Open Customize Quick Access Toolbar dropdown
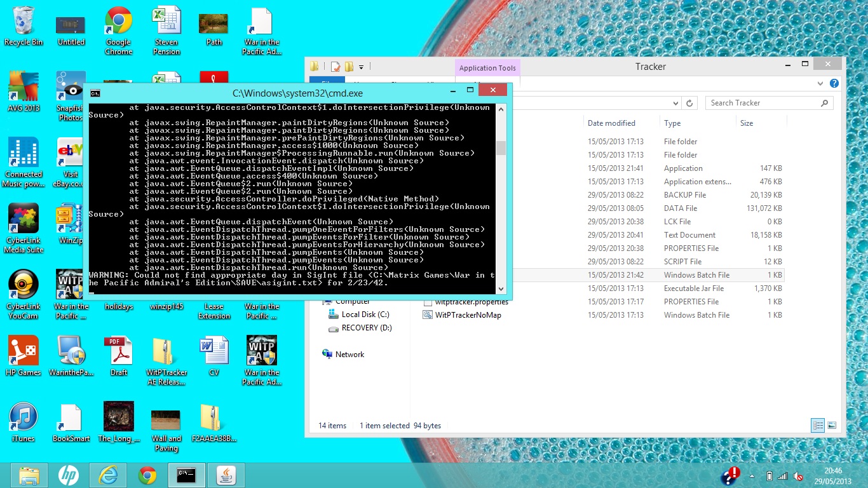Viewport: 868px width, 488px height. click(361, 67)
